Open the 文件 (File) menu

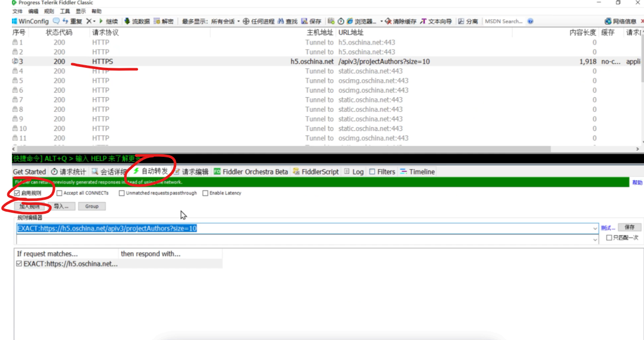[x=17, y=11]
